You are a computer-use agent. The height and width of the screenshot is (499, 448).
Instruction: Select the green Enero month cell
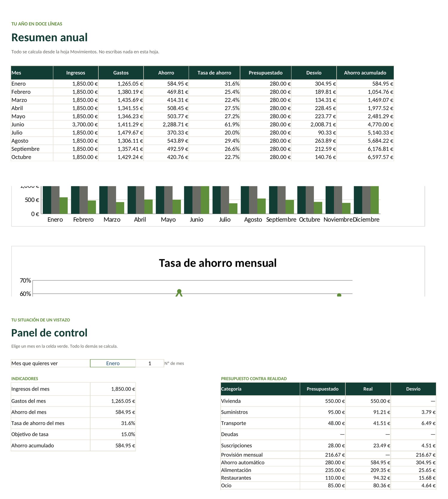pyautogui.click(x=113, y=363)
